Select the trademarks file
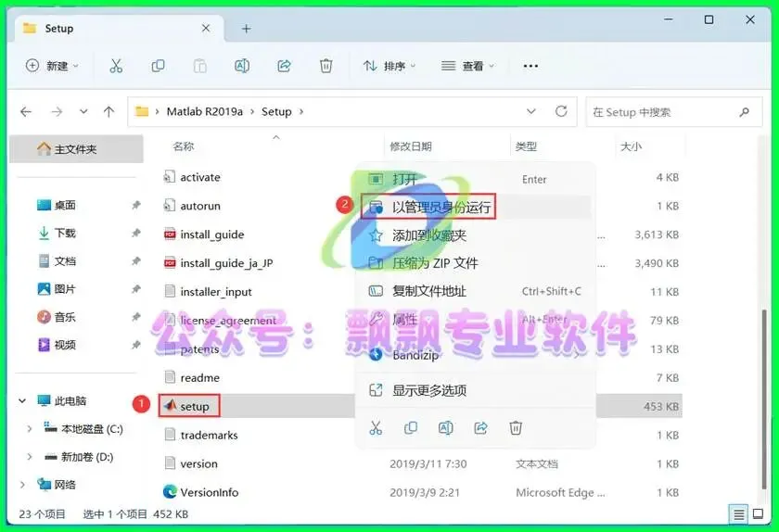This screenshot has height=532, width=779. pyautogui.click(x=200, y=435)
